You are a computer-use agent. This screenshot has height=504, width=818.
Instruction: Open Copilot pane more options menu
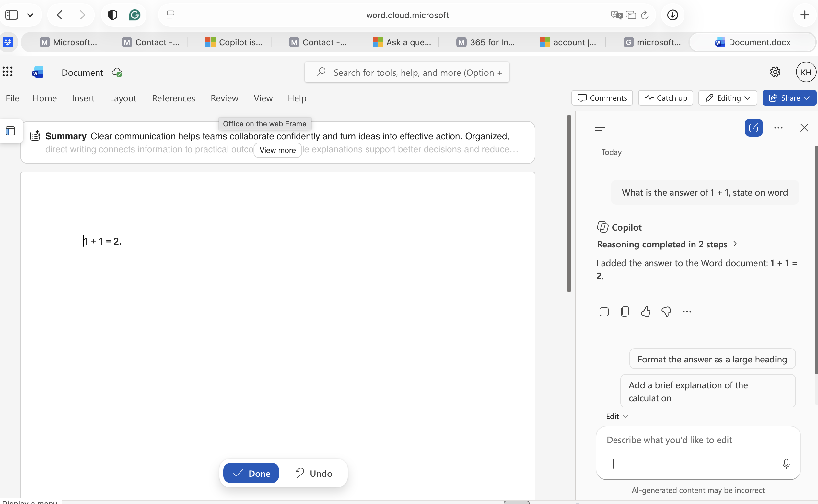click(778, 128)
